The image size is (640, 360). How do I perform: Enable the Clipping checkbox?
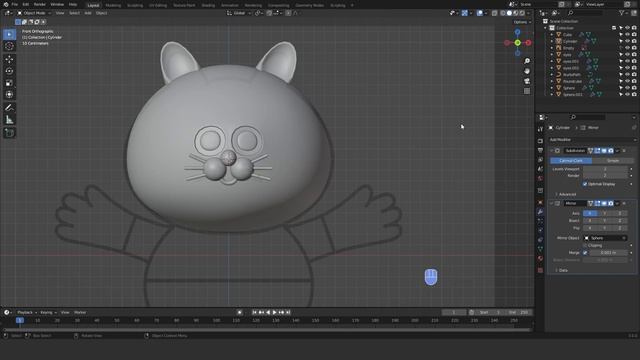pos(585,246)
